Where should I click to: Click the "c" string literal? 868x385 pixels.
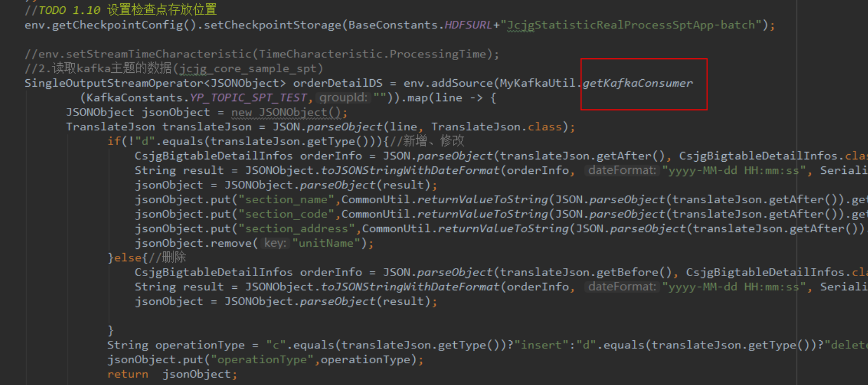pos(276,345)
